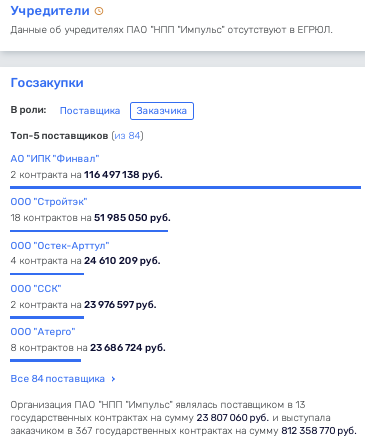This screenshot has width=365, height=444.
Task: Click the Топ-5 поставщиков heading
Action: (59, 136)
